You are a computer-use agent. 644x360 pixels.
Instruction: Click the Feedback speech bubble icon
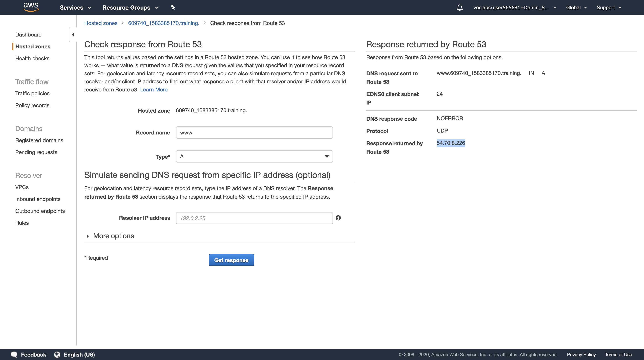(x=14, y=354)
